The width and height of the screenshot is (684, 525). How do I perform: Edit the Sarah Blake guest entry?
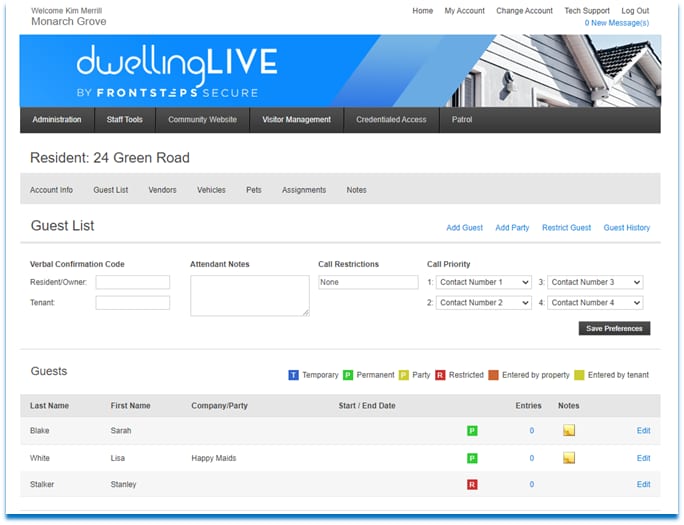click(x=643, y=431)
